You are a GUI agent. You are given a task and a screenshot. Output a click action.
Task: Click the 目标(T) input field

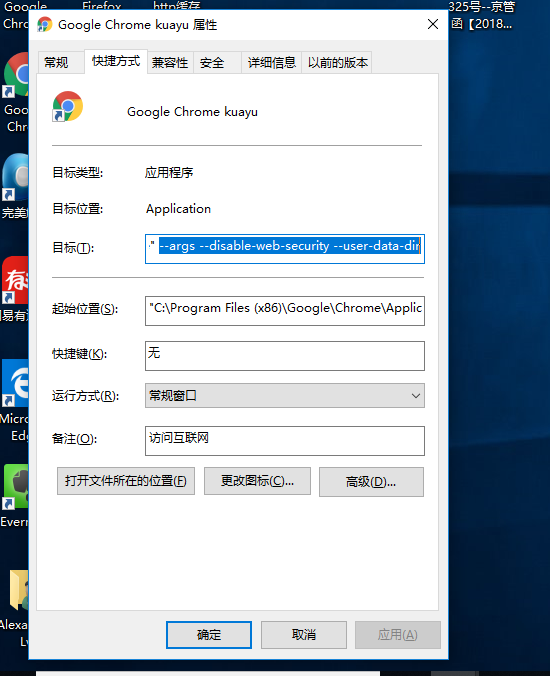(x=285, y=249)
